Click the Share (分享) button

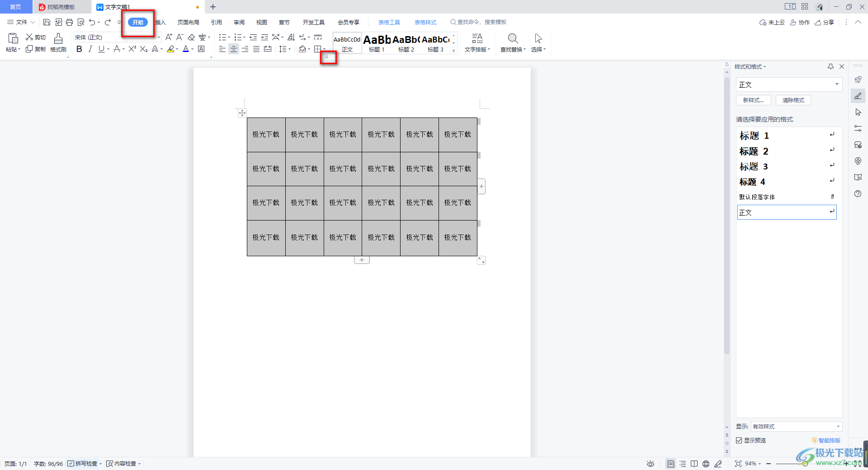point(825,22)
